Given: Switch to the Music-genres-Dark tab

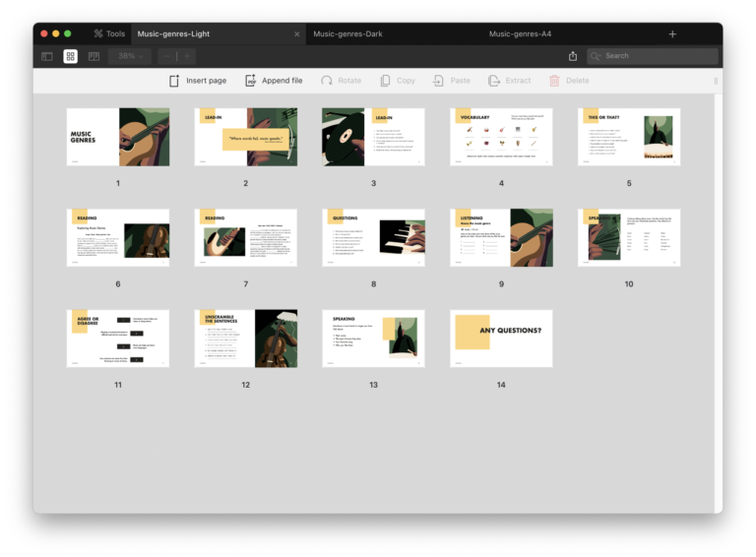Looking at the screenshot, I should tap(347, 33).
